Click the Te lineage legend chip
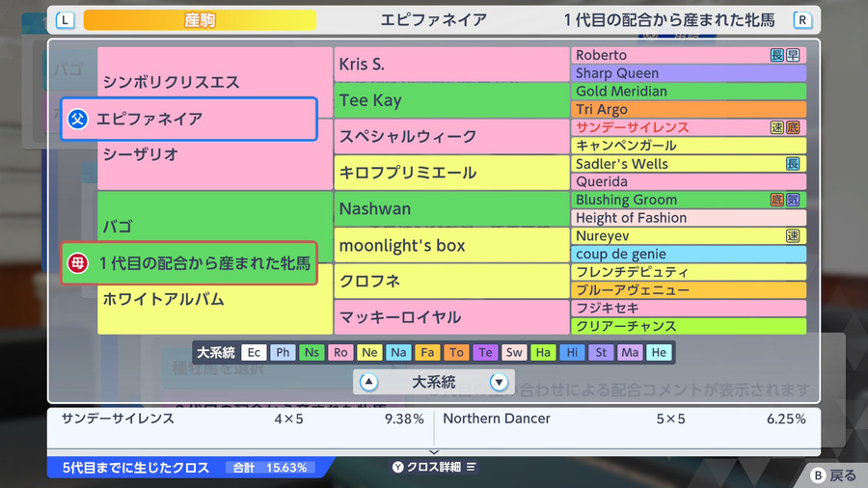868x488 pixels. 485,352
